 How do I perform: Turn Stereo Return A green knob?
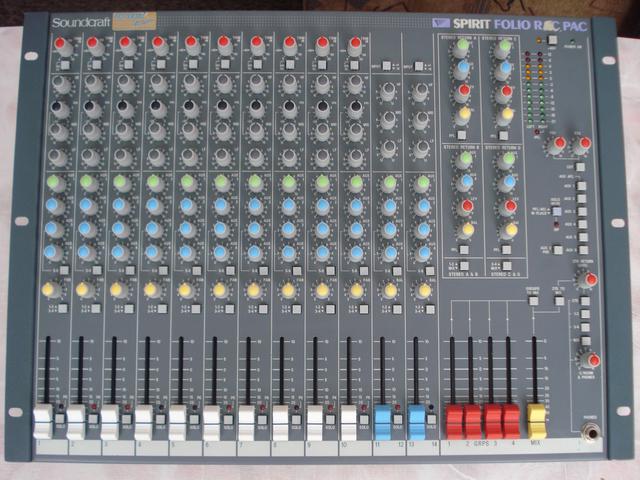pyautogui.click(x=462, y=47)
